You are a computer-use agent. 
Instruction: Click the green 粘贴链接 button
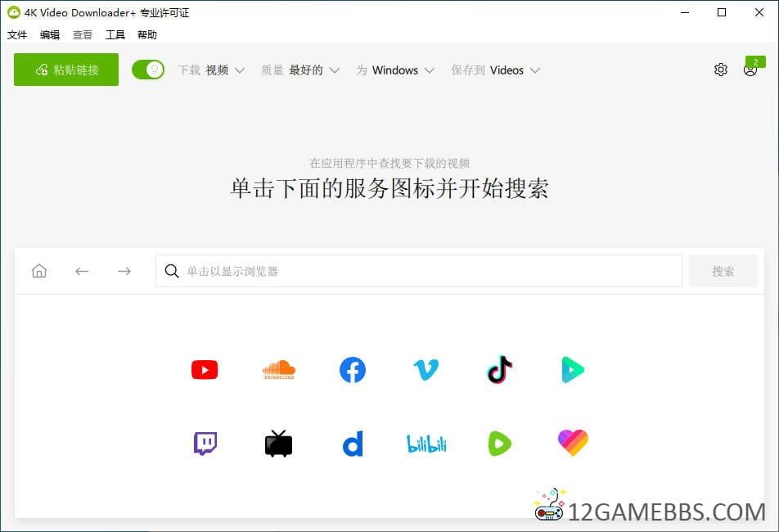(66, 70)
